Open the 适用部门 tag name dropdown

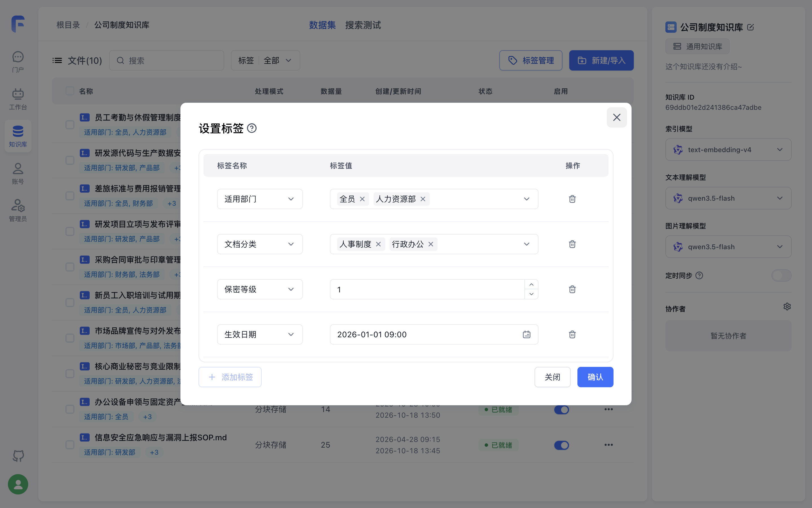260,199
